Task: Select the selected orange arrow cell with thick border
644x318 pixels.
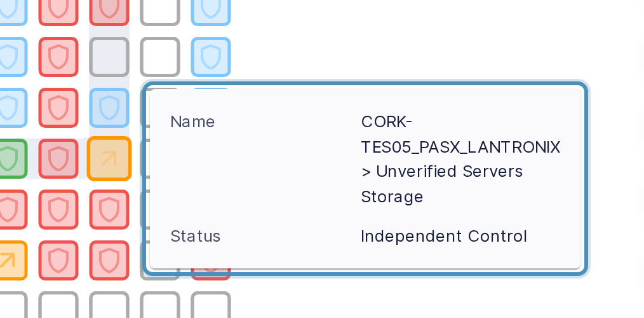Action: click(x=109, y=159)
